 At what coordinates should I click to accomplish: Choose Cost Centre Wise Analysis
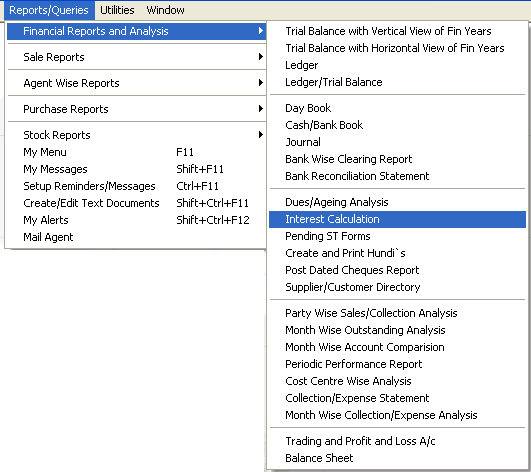397,381
